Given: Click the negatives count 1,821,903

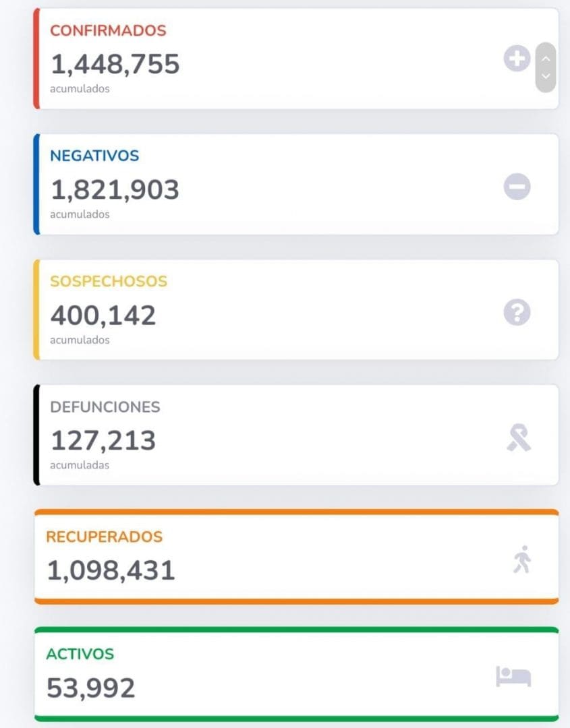Looking at the screenshot, I should click(x=115, y=190).
